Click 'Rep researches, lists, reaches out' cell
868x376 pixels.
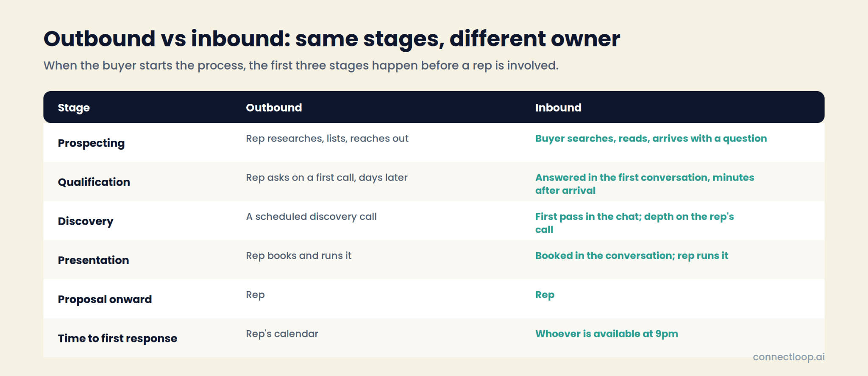point(327,139)
